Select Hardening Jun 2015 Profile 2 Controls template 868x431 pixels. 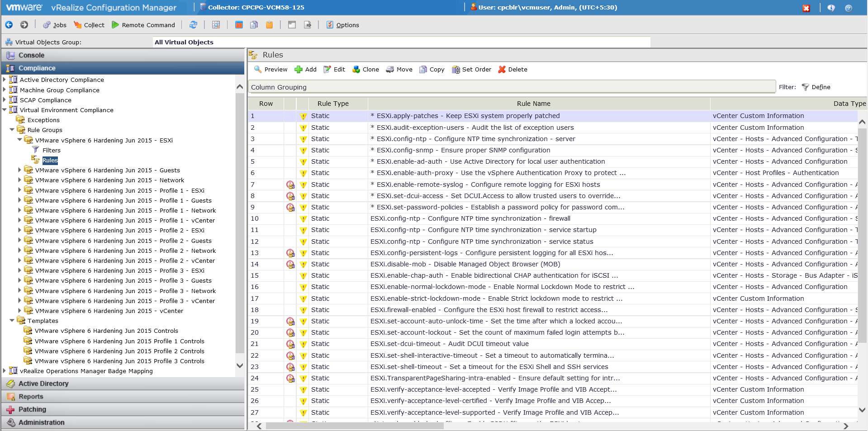click(119, 351)
